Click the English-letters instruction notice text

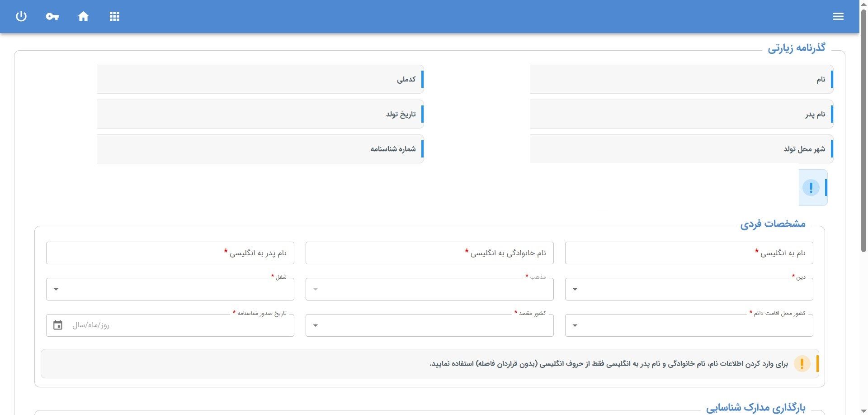click(x=609, y=364)
